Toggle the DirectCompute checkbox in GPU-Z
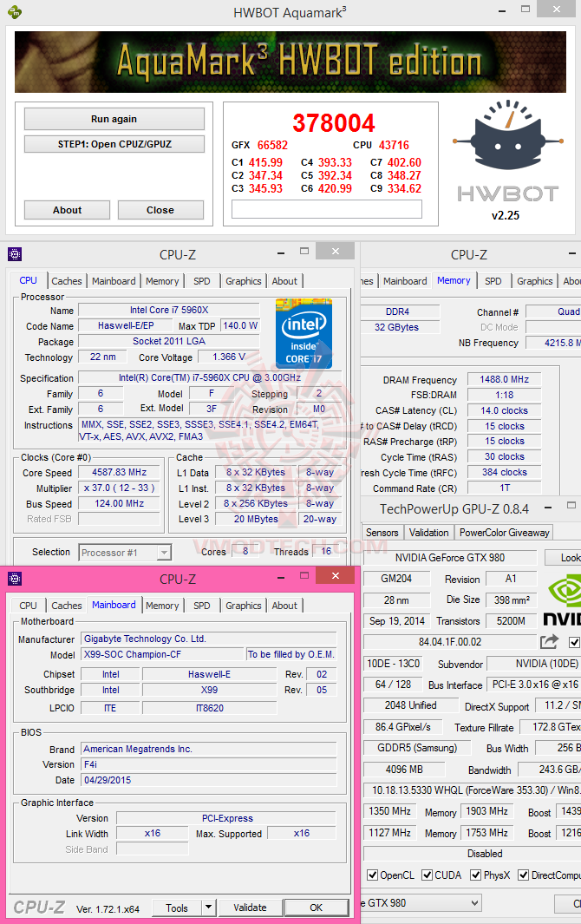This screenshot has width=581, height=924. [x=523, y=875]
